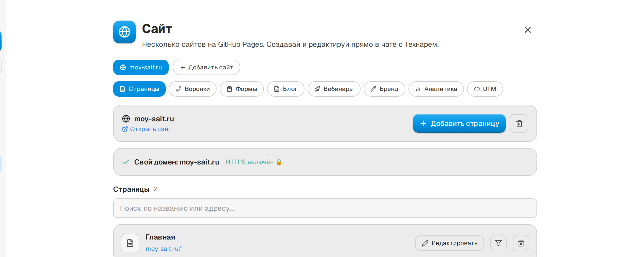
Task: Click the HTTPS включён status text
Action: click(x=249, y=162)
